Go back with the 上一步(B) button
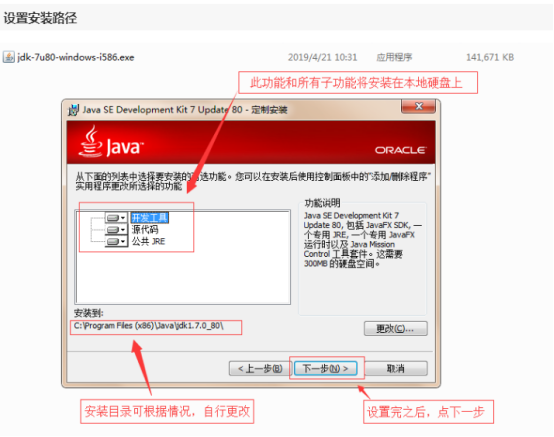554x437 pixels. pyautogui.click(x=260, y=368)
